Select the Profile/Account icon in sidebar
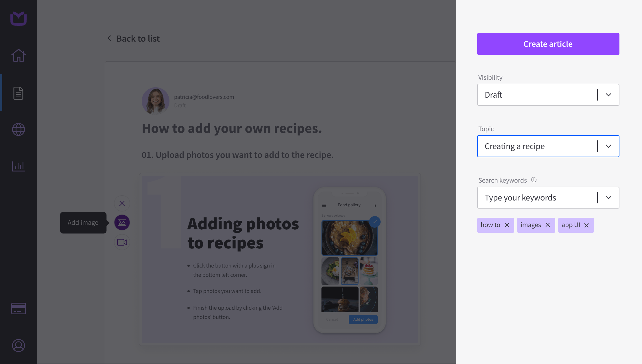Screen dimensions: 642x364 [x=18, y=346]
